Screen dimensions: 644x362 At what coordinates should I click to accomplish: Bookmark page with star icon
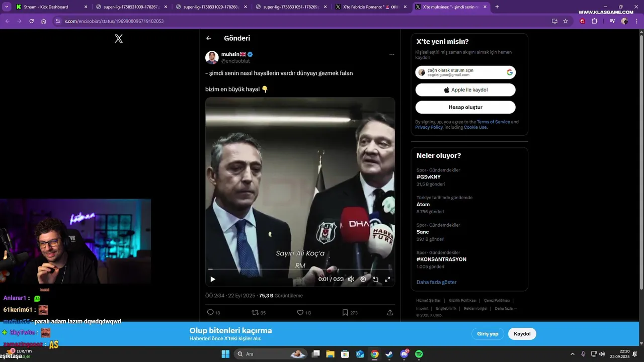click(566, 21)
